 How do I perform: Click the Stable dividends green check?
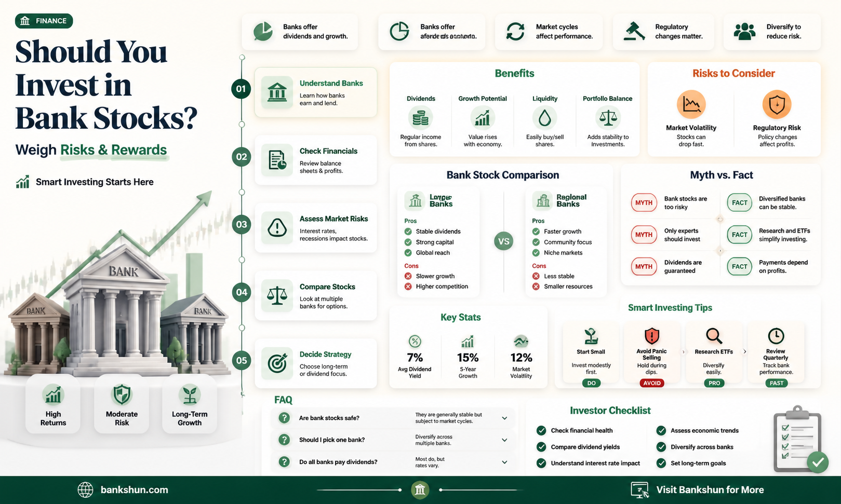pyautogui.click(x=408, y=231)
